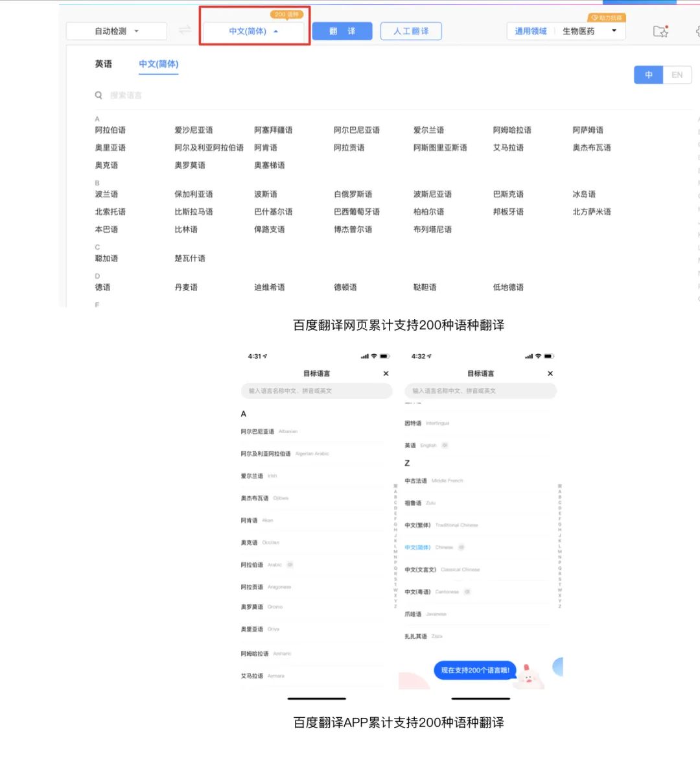
Task: Pick 波兰语 from the B section
Action: coord(106,194)
